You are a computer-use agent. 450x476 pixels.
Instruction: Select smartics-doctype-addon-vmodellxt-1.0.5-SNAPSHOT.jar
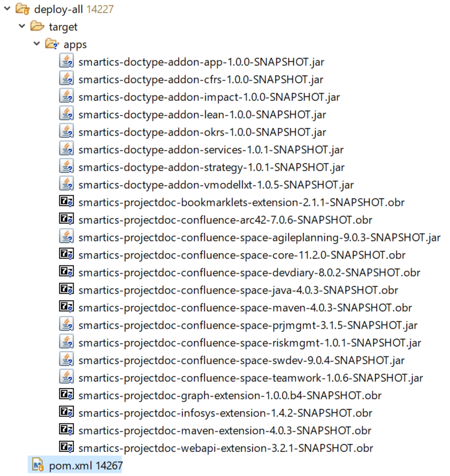[x=216, y=184]
